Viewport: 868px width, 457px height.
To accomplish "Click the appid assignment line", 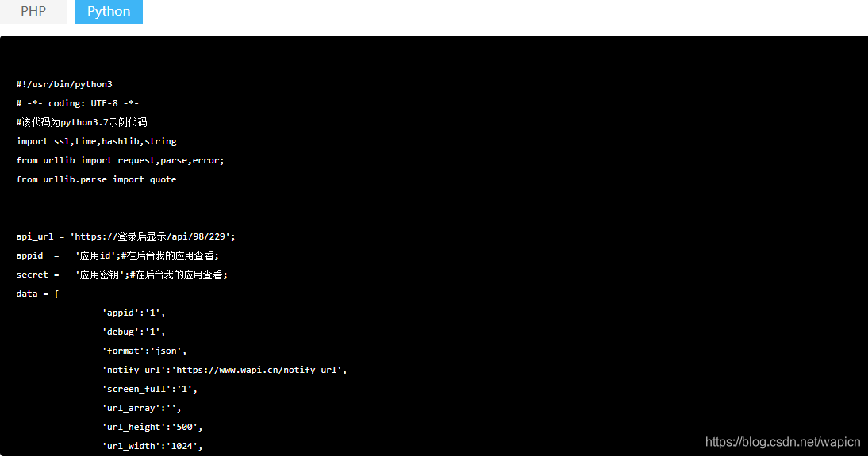I will (x=118, y=255).
